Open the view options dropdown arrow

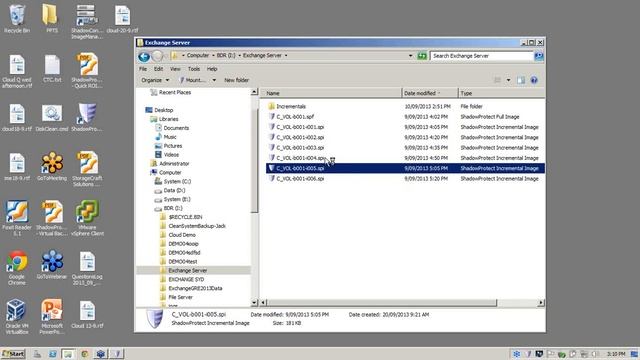pyautogui.click(x=508, y=80)
